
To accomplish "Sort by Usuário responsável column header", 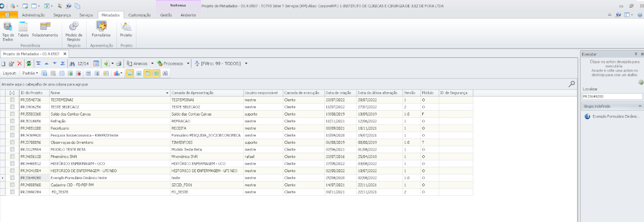I will point(263,92).
